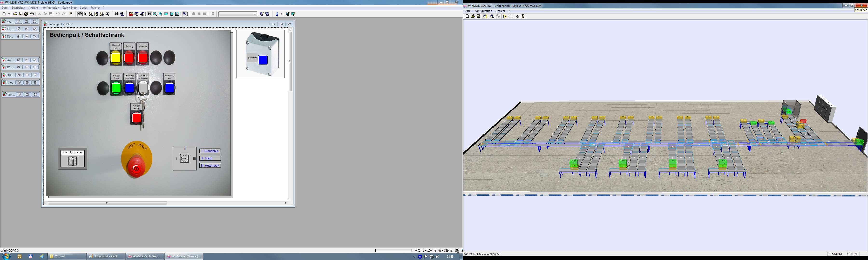The width and height of the screenshot is (868, 260).
Task: Push the blue 'Störung quittieren' button
Action: (x=130, y=88)
